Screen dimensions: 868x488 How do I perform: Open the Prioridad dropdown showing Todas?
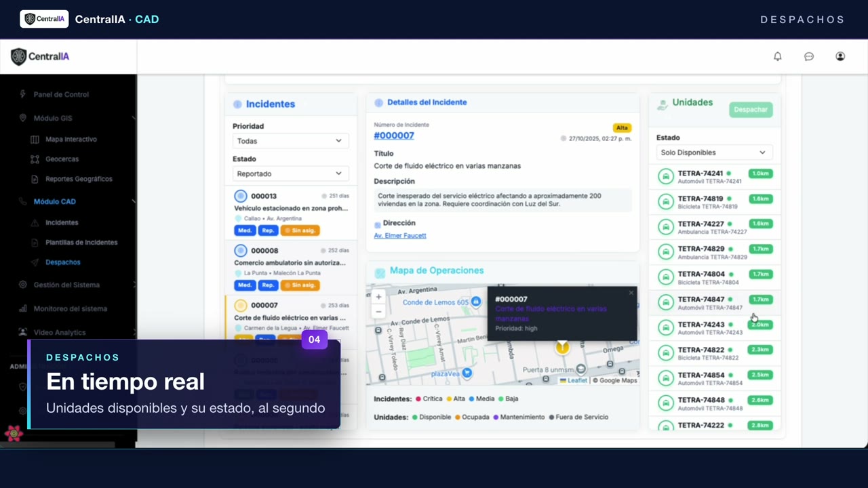pyautogui.click(x=290, y=140)
